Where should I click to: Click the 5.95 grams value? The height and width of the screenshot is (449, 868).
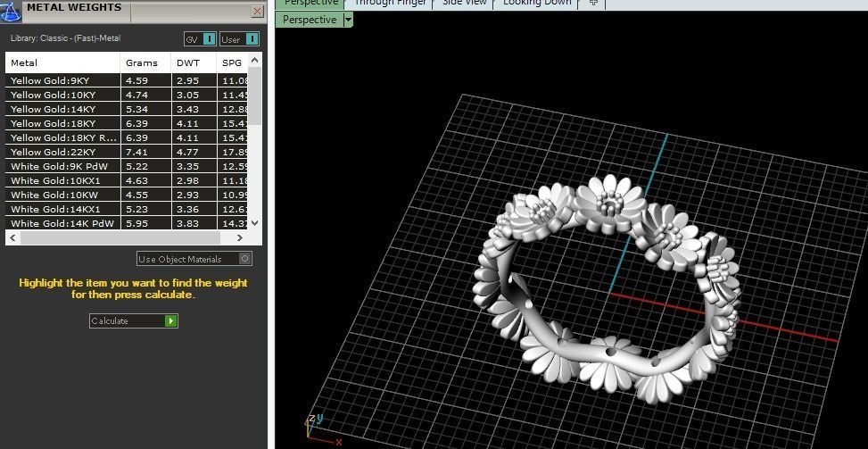click(x=136, y=224)
